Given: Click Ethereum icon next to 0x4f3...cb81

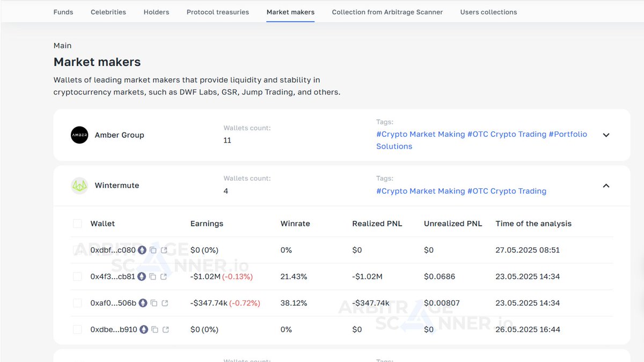Looking at the screenshot, I should coord(142,277).
